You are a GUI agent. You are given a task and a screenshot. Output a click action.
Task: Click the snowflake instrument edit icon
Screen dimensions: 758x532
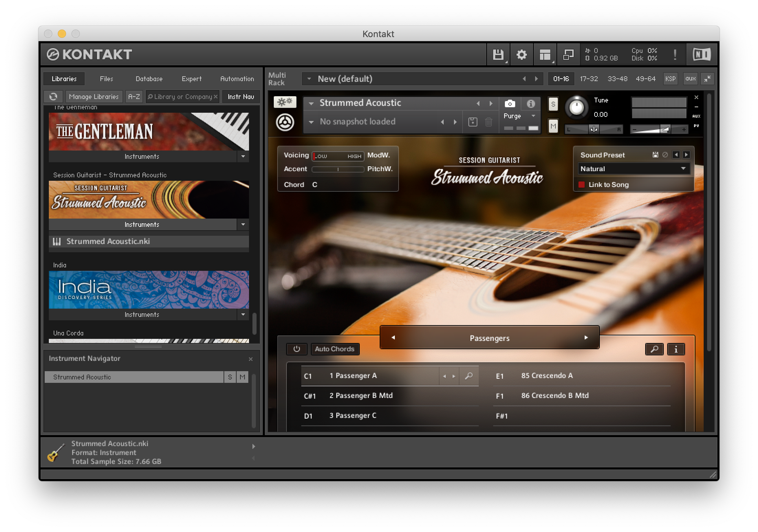pos(285,102)
